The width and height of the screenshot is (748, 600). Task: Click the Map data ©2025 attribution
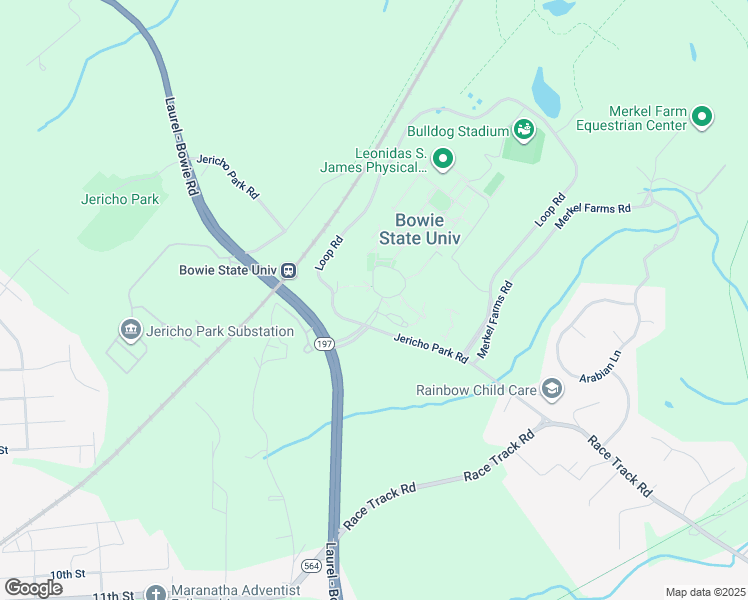click(706, 592)
